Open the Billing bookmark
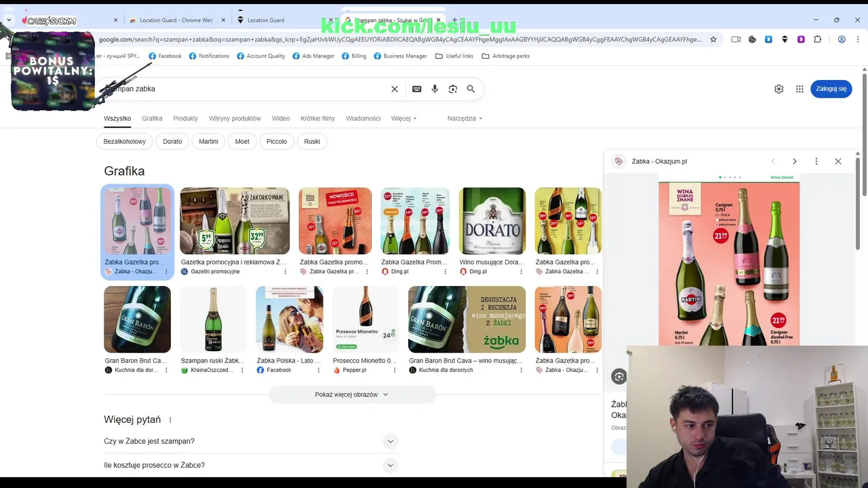The image size is (868, 488). click(x=354, y=56)
